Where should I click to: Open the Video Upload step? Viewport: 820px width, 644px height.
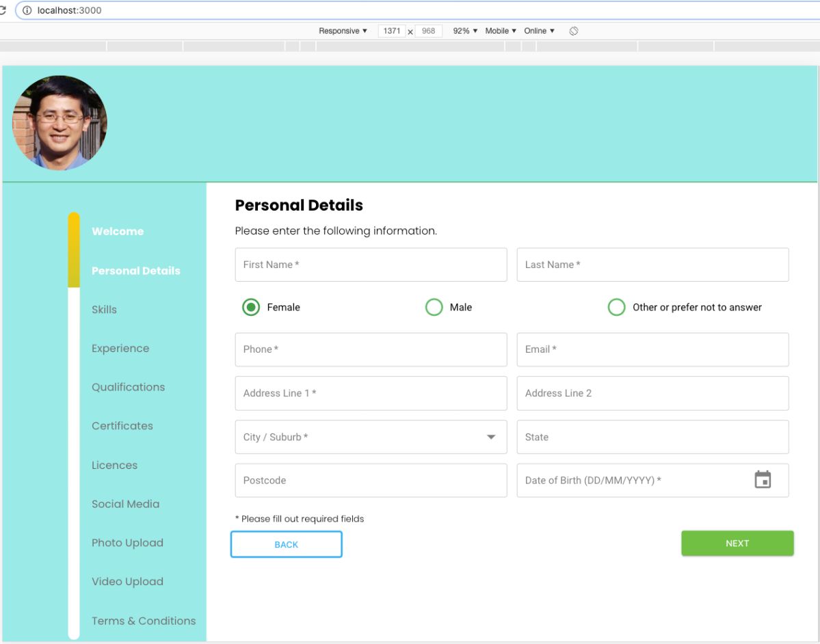pos(128,581)
